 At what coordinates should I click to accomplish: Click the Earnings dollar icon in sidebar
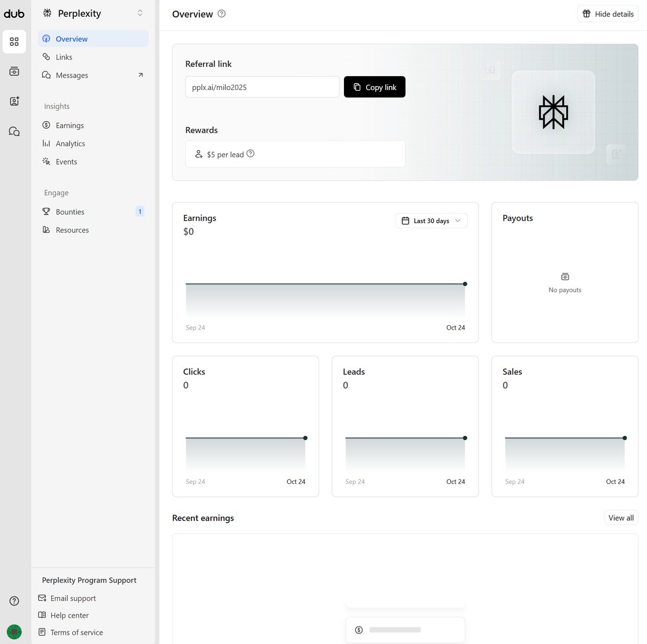coord(46,125)
